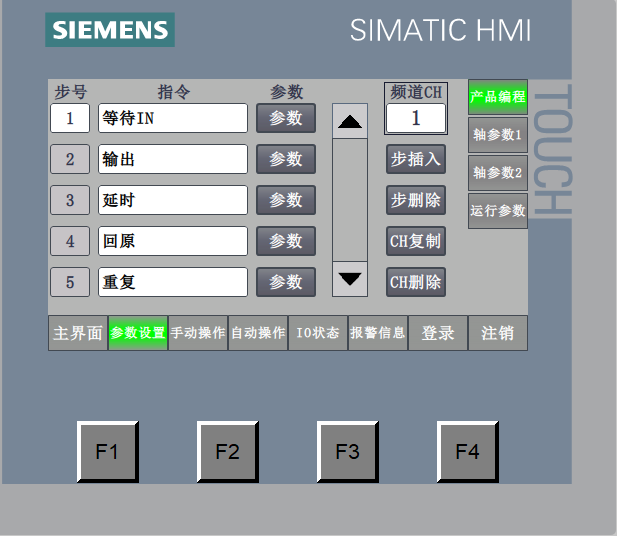Screen dimensions: 617x536
Task: Click the 频道CH number input field
Action: click(415, 118)
